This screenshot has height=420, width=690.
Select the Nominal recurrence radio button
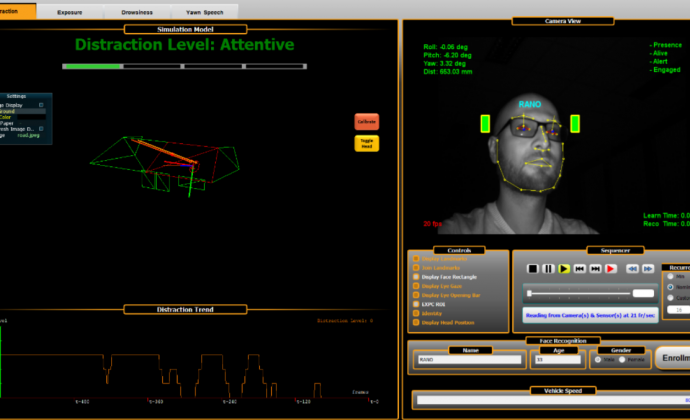point(671,287)
